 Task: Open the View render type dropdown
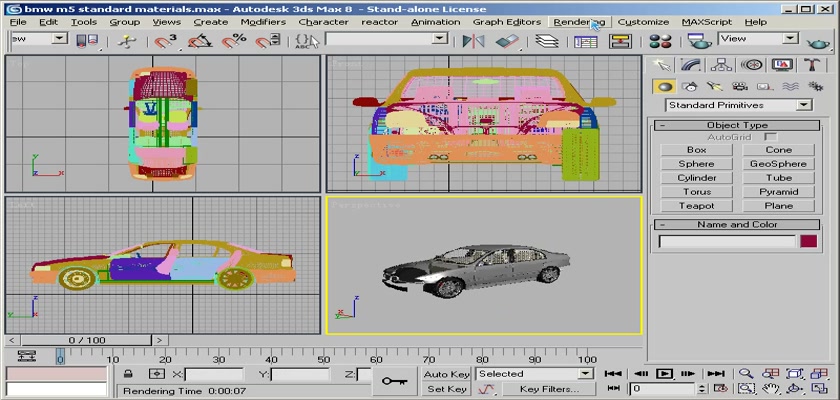(759, 39)
